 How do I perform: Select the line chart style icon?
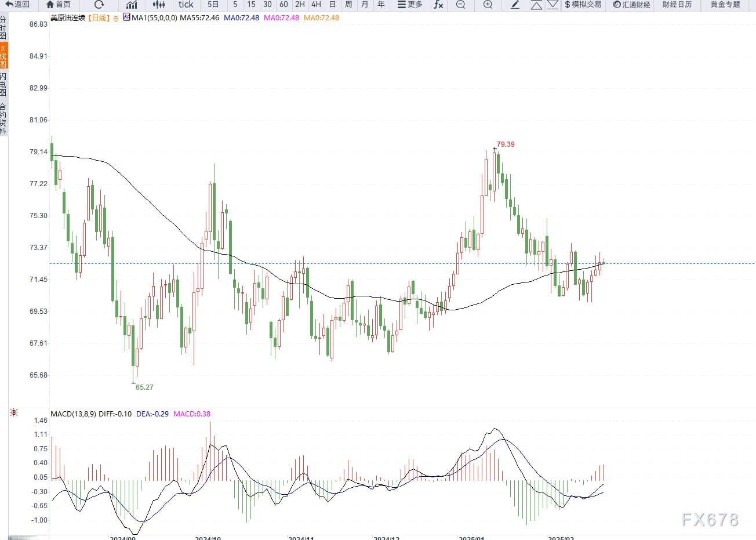132,5
